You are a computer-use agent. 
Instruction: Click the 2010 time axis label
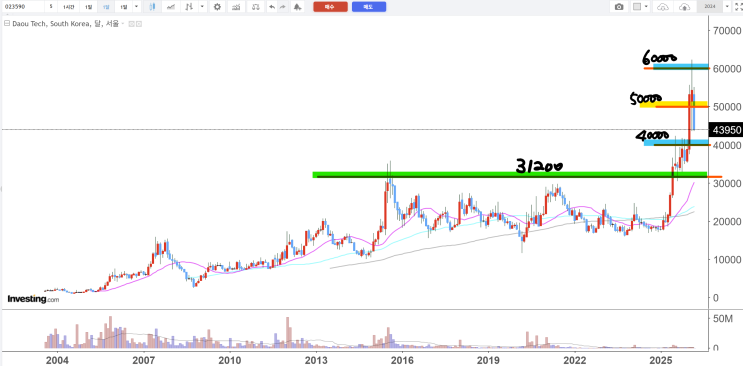229,359
